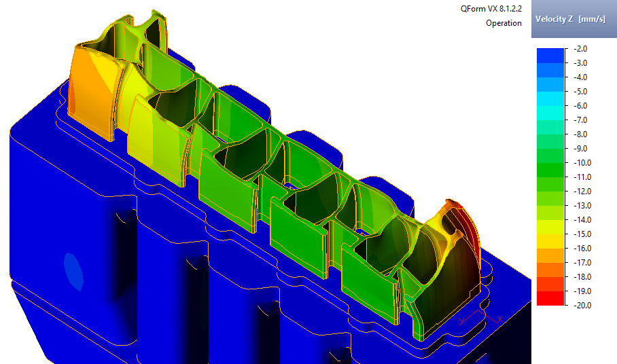Click the -2.0 legend value

[580, 49]
